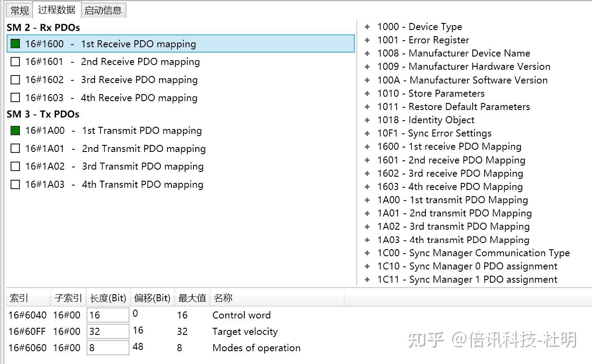This screenshot has width=592, height=364.
Task: Expand 1011 - Restore Default Parameters
Action: coord(367,106)
